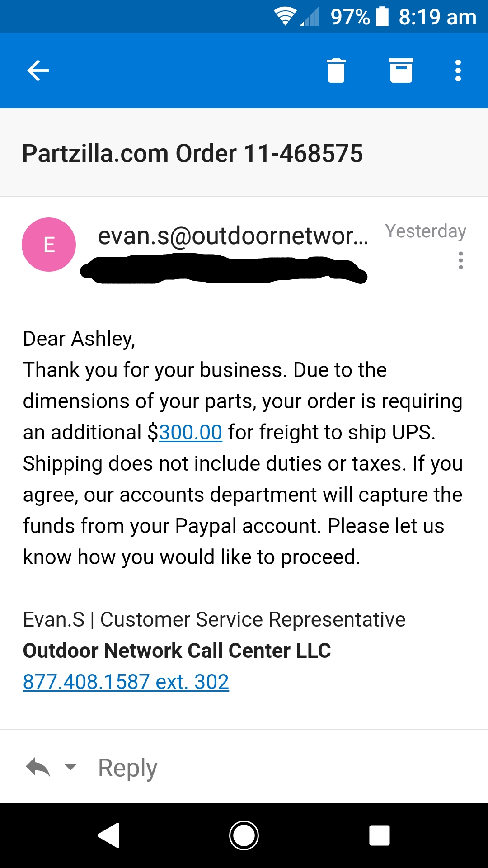Tap the Wi-Fi status bar icon
The image size is (488, 868).
point(285,17)
